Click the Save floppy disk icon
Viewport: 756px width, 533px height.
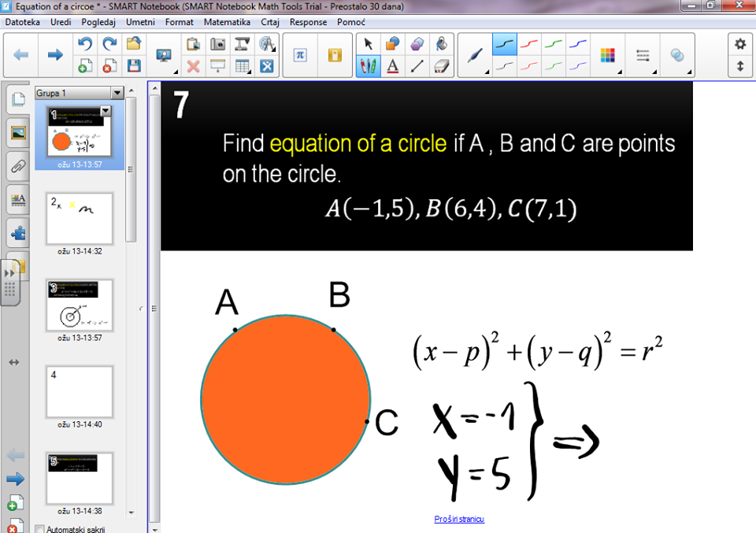tap(134, 66)
